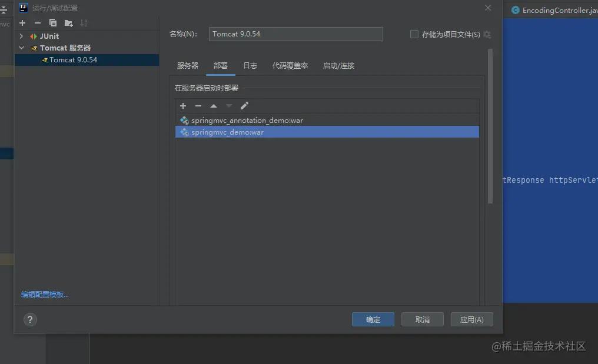Viewport: 598px width, 364px height.
Task: Select the Tomcat 服务器 group
Action: pyautogui.click(x=65, y=48)
